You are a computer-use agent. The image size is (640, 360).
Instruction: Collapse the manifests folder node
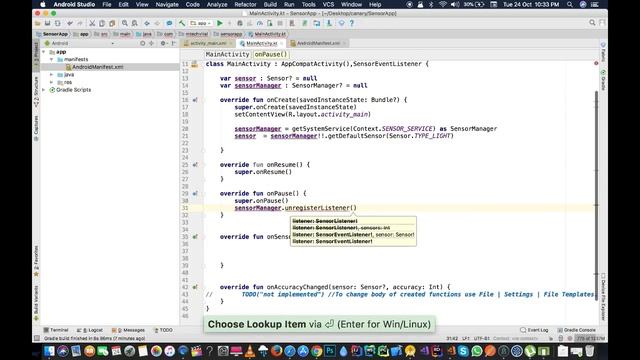coord(51,60)
